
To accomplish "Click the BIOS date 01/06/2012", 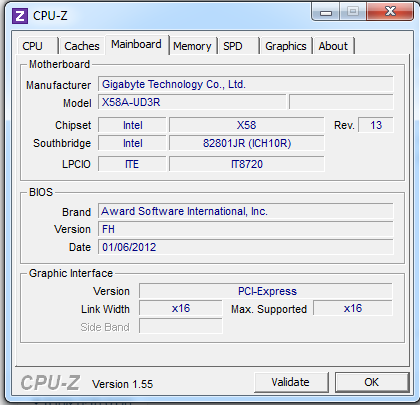I will pyautogui.click(x=245, y=247).
